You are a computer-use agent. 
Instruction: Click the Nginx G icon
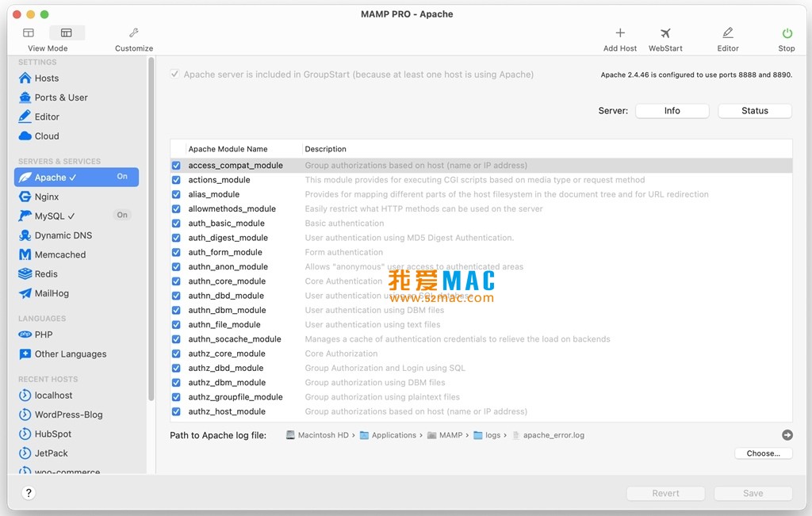(x=25, y=197)
